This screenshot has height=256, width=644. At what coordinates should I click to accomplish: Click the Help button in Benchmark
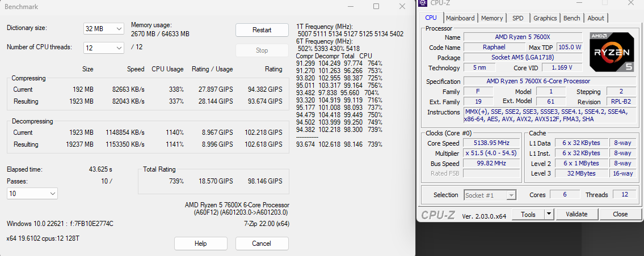click(200, 244)
